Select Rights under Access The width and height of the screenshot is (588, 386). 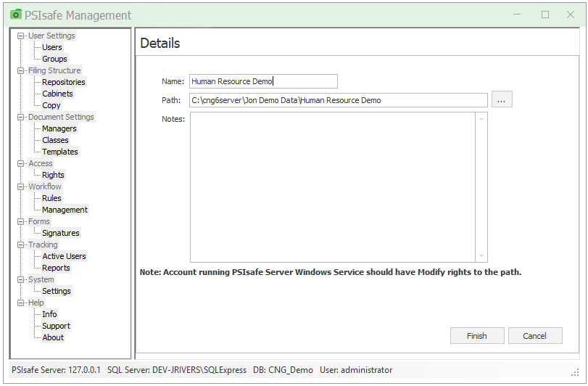pyautogui.click(x=53, y=175)
